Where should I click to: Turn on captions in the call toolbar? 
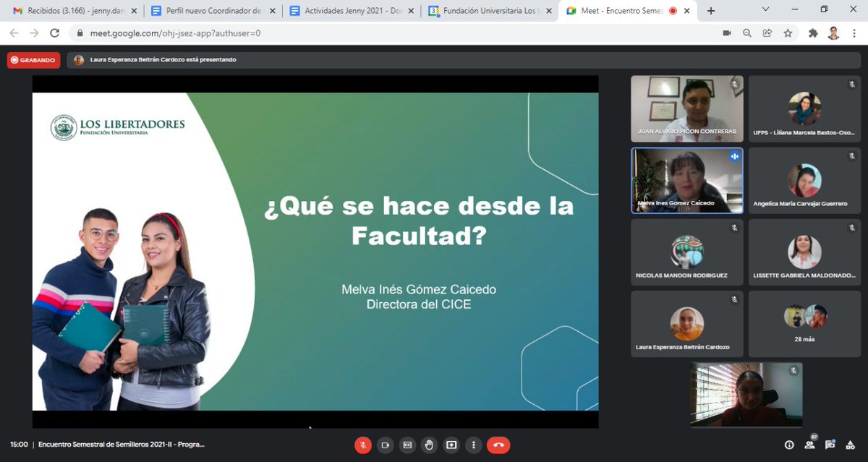pyautogui.click(x=407, y=445)
